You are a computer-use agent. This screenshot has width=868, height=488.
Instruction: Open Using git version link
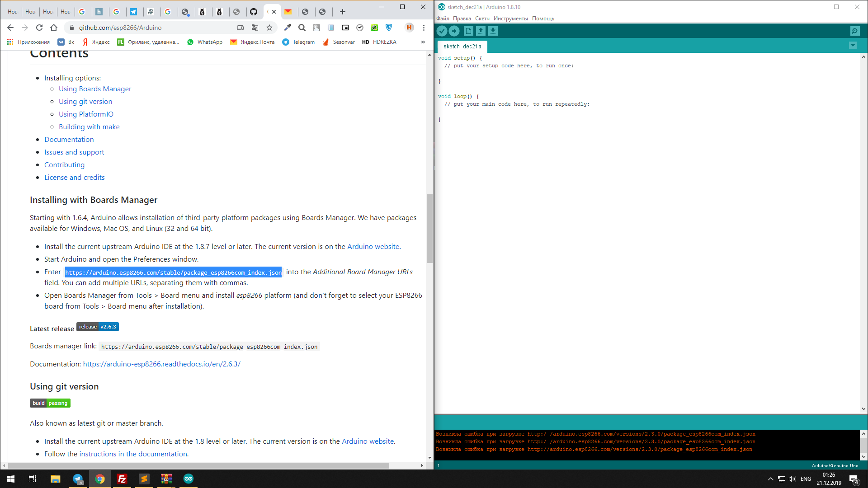pos(85,102)
